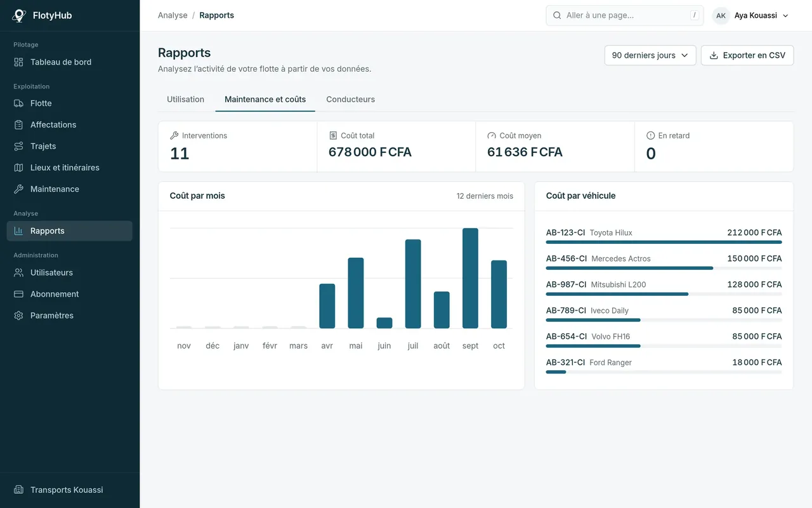Click the Coût total value 678 000 F CFA
Screen dimensions: 812x508
(370, 152)
